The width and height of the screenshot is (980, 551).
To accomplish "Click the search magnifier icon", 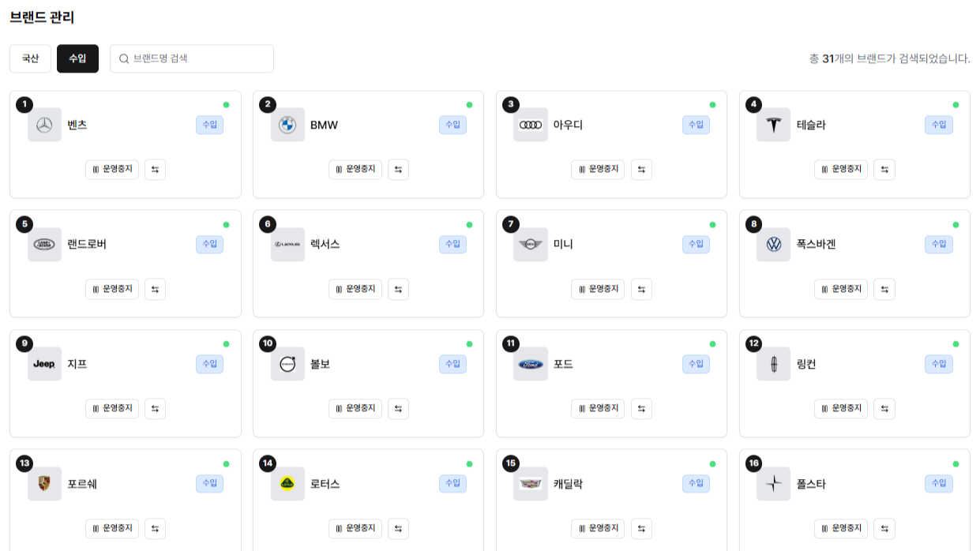I will click(x=124, y=58).
